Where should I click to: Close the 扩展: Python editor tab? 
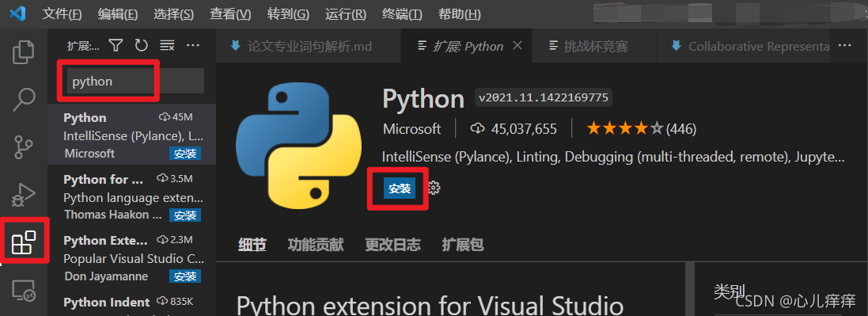pos(517,45)
